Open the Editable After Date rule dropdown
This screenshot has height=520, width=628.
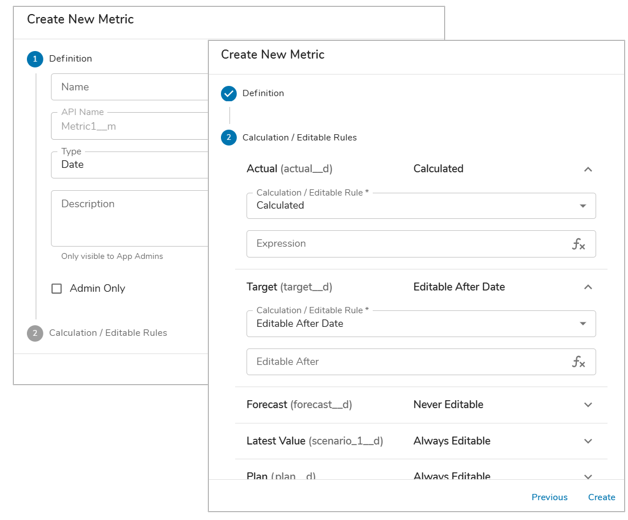pyautogui.click(x=420, y=324)
